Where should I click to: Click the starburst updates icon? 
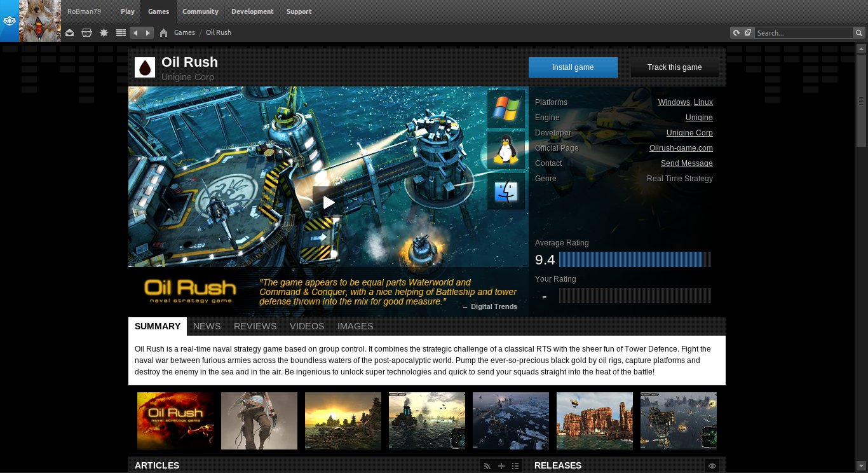tap(104, 32)
